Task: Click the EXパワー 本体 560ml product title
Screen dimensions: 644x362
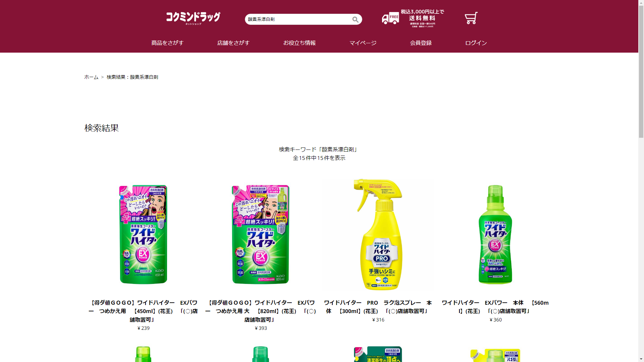Action: coord(495,307)
